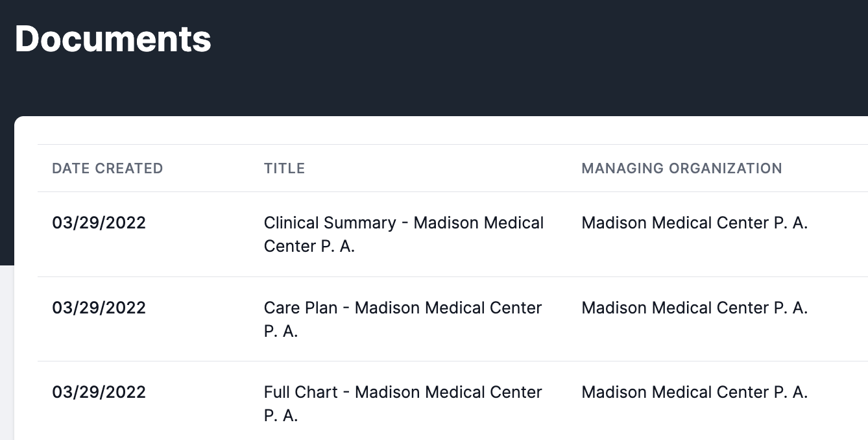
Task: Click "P. A." line under Full Chart title
Action: point(280,416)
